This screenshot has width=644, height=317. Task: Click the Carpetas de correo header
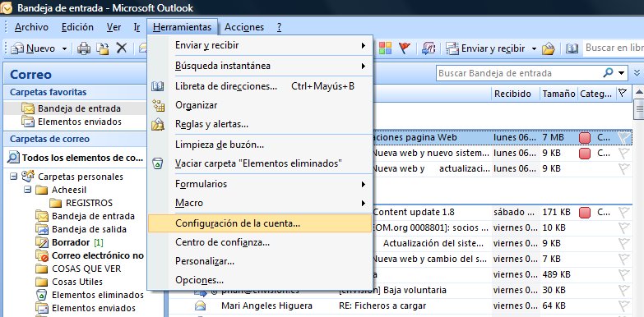[75, 139]
